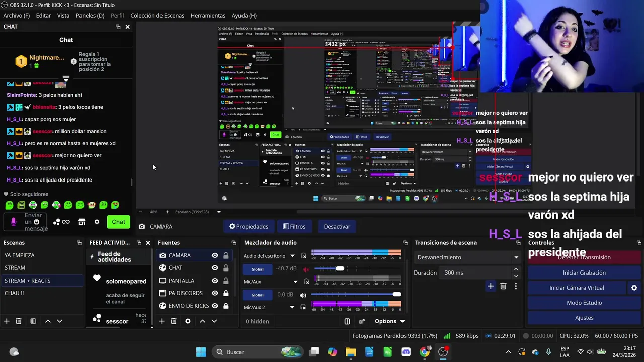Click Iniciar Grabación button
644x362 pixels.
click(584, 273)
